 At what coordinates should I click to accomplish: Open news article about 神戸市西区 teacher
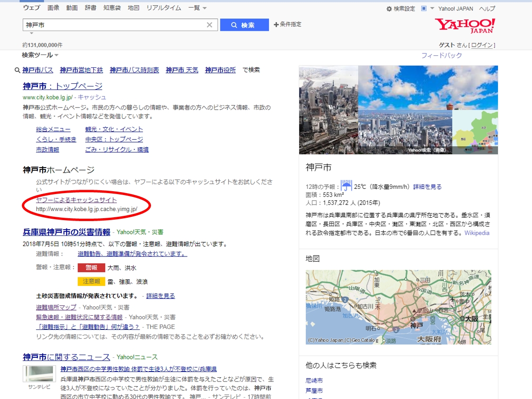pyautogui.click(x=138, y=369)
